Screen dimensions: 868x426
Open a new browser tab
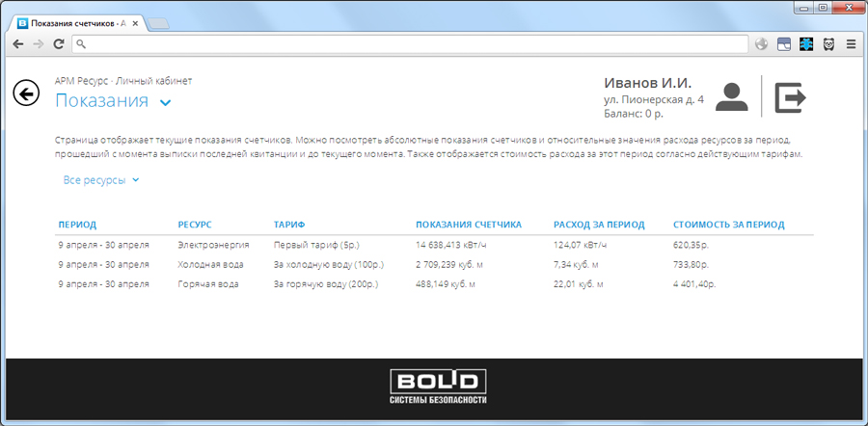pyautogui.click(x=159, y=22)
